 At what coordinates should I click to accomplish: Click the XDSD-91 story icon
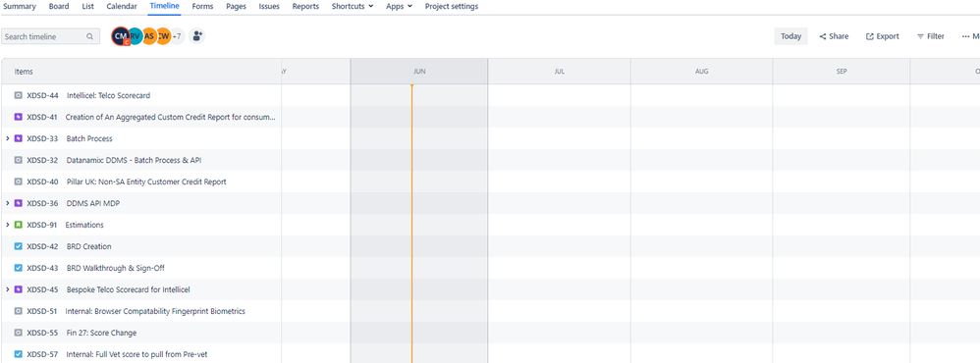[18, 225]
